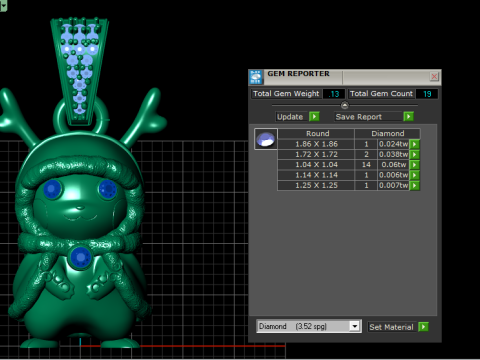Open the Diamond material dropdown arrow
Image resolution: width=480 pixels, height=360 pixels.
pos(355,326)
